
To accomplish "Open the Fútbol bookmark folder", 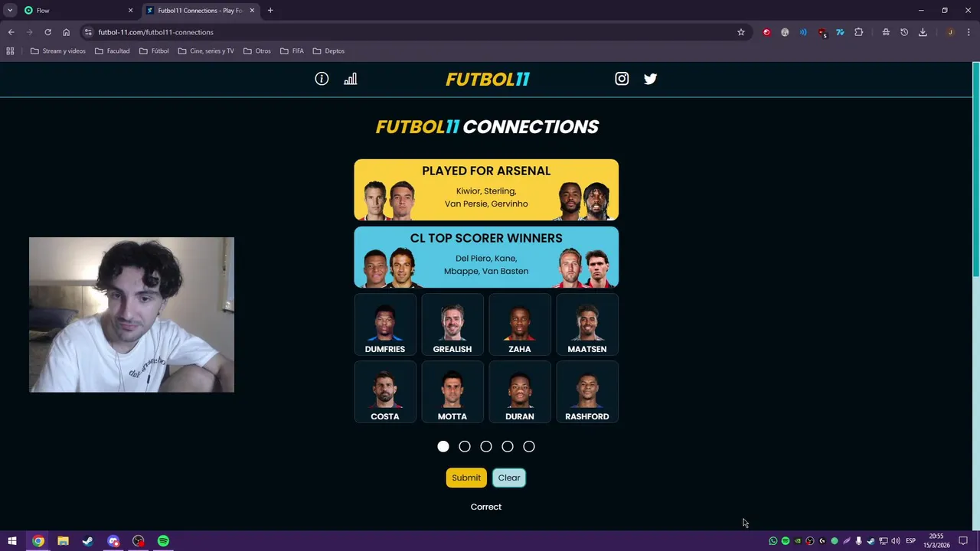I will pos(154,51).
